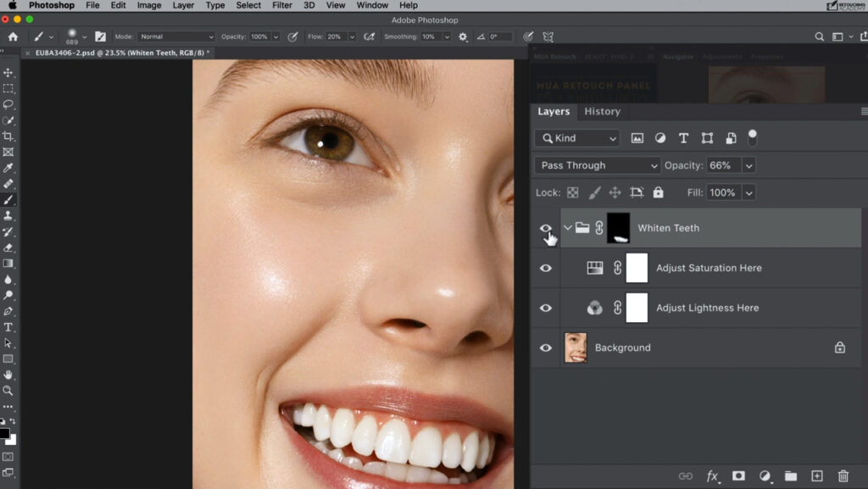Select the Lasso tool
The width and height of the screenshot is (868, 489).
coord(9,105)
